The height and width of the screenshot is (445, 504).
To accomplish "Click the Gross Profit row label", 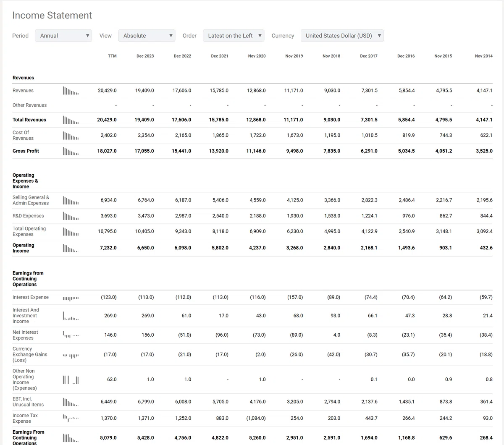I will pos(26,151).
